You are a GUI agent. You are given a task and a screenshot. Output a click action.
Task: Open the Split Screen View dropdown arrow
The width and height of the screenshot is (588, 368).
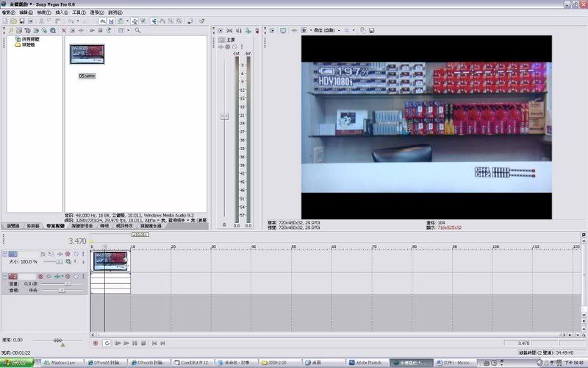coord(311,30)
